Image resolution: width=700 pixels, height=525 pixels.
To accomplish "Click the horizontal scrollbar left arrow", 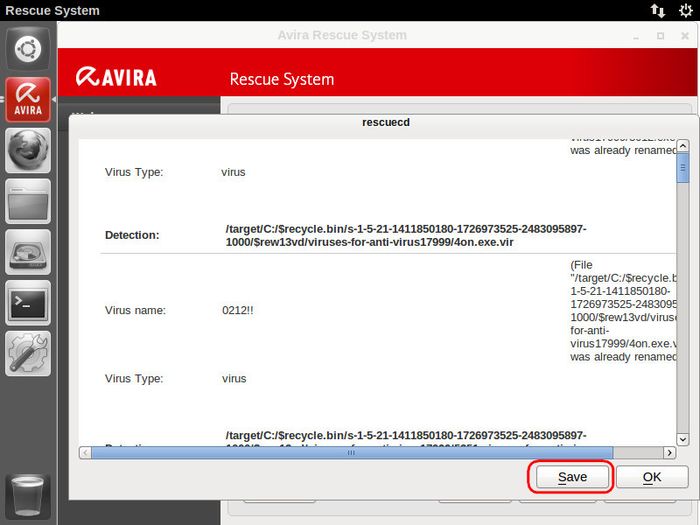I will tap(85, 453).
